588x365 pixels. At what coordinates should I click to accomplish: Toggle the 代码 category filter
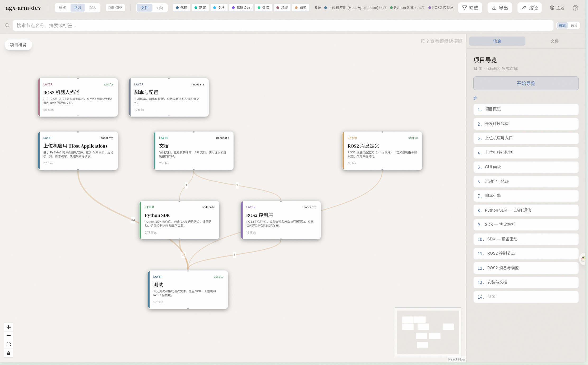(x=182, y=8)
